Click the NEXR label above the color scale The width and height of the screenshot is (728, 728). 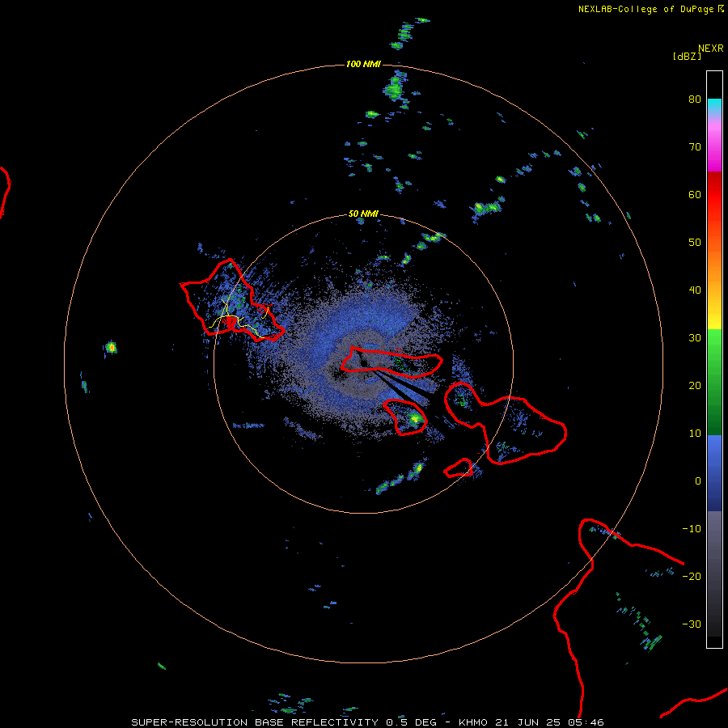tap(711, 49)
